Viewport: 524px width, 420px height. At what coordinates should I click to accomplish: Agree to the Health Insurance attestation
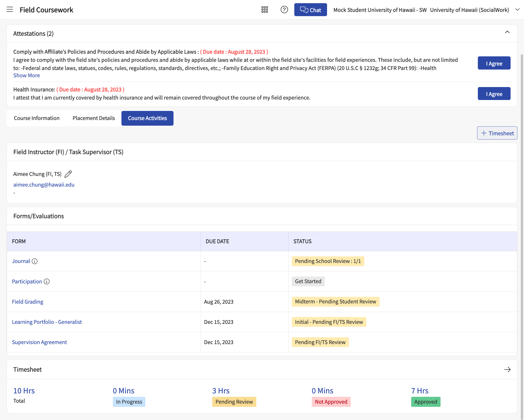pyautogui.click(x=494, y=93)
